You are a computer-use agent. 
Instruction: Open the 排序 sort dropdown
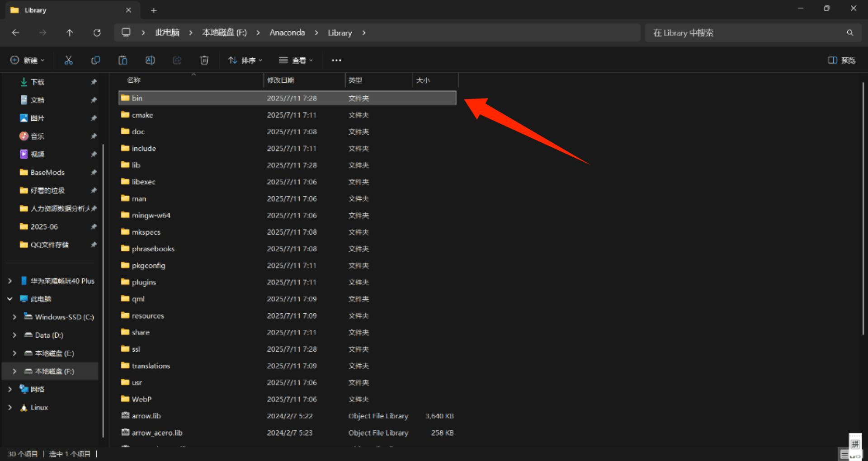tap(245, 60)
